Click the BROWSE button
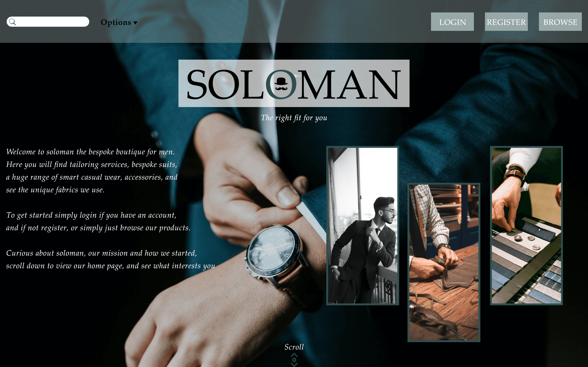The image size is (588, 367). click(560, 22)
